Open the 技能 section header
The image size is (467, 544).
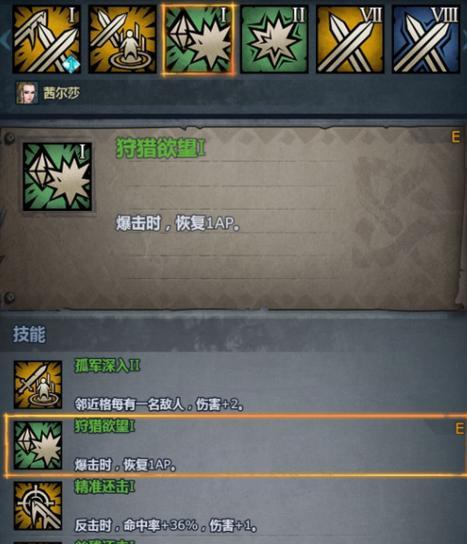(29, 334)
